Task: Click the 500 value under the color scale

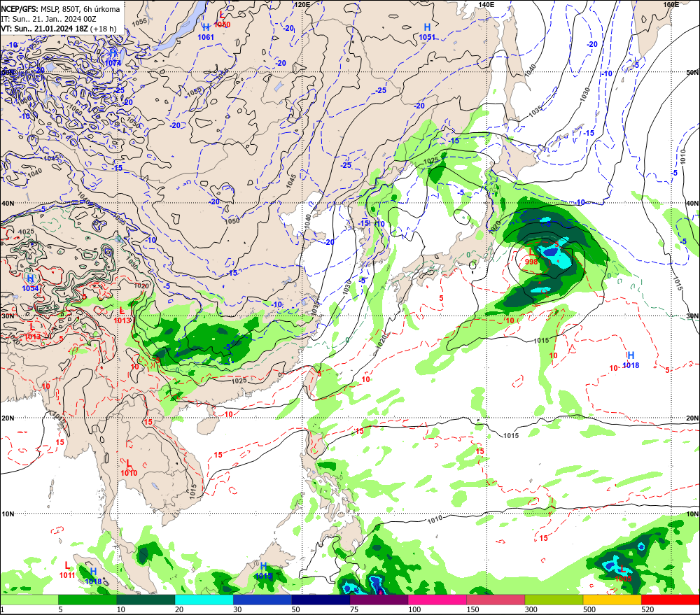Action: [x=589, y=609]
